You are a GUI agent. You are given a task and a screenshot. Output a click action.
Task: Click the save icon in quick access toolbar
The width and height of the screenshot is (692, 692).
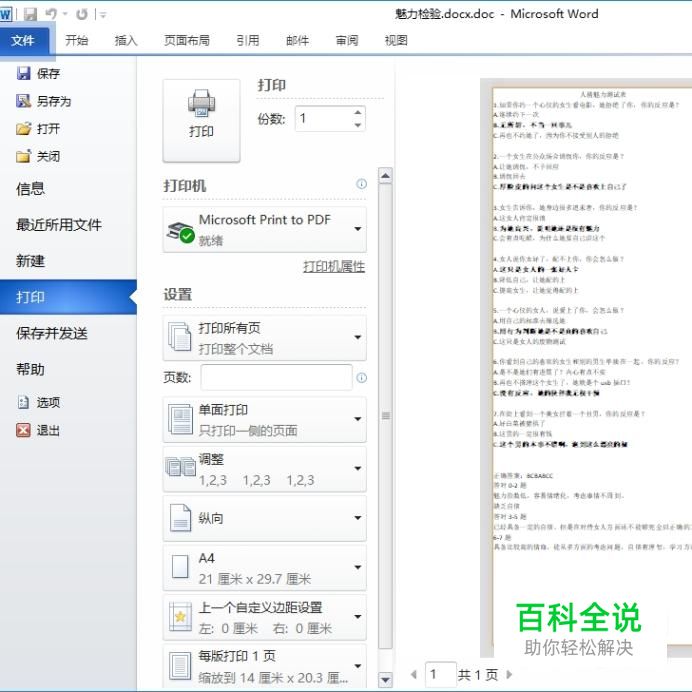(x=30, y=14)
